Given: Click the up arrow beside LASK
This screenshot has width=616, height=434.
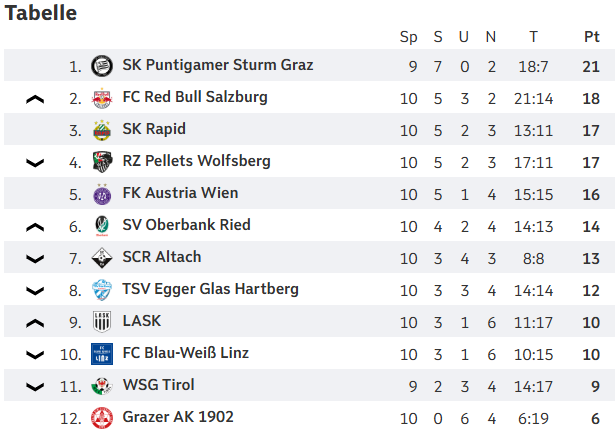Looking at the screenshot, I should tap(35, 323).
